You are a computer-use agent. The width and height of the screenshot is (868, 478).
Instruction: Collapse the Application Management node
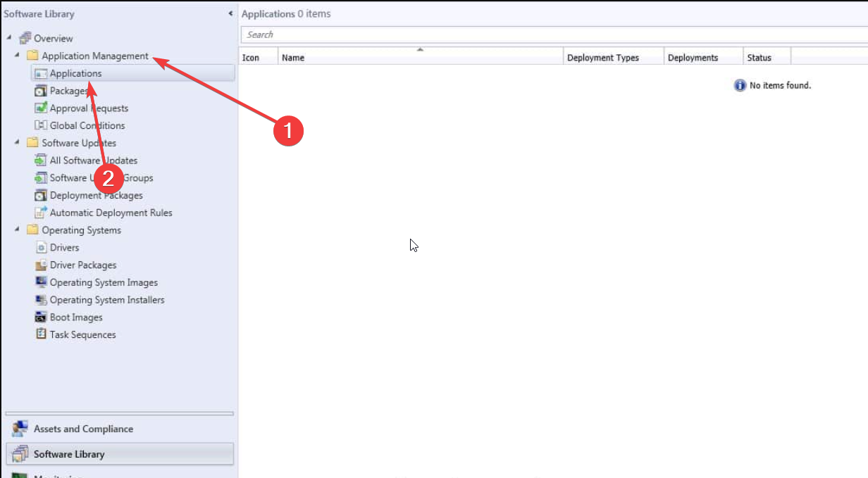17,56
